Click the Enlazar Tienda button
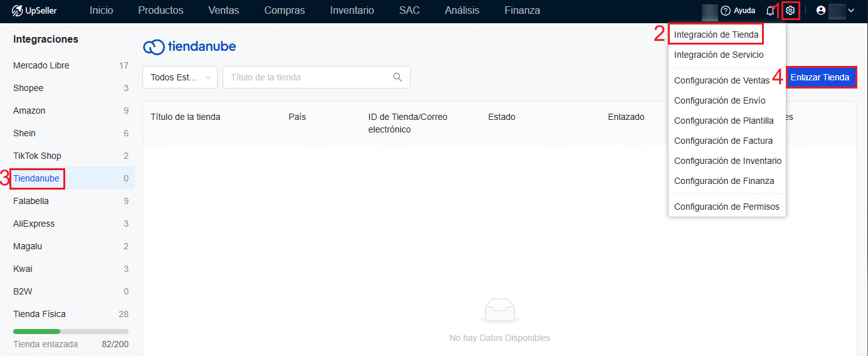Screen dimensions: 868x356 (x=820, y=77)
